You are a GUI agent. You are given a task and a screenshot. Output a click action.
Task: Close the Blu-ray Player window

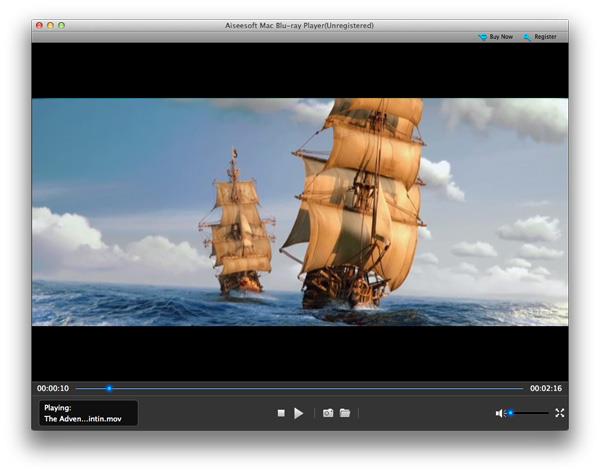coord(39,26)
